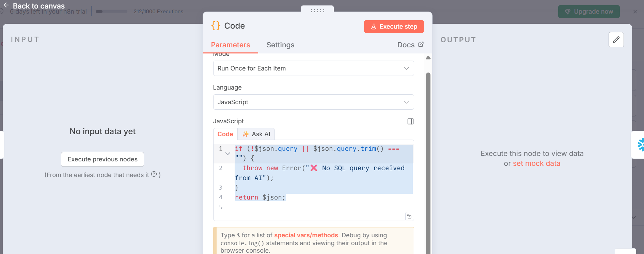This screenshot has height=254, width=644.
Task: Click the edit output pencil icon
Action: 616,40
